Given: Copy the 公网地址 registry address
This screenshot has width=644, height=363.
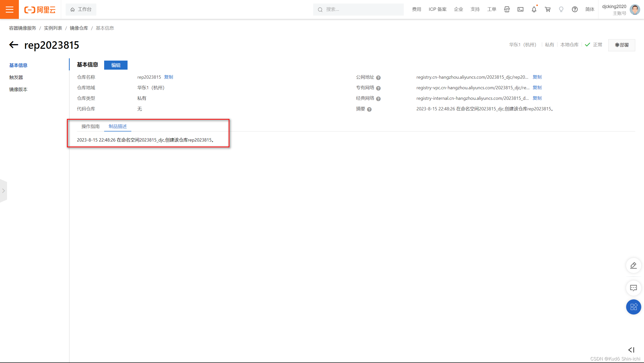Looking at the screenshot, I should (x=537, y=77).
